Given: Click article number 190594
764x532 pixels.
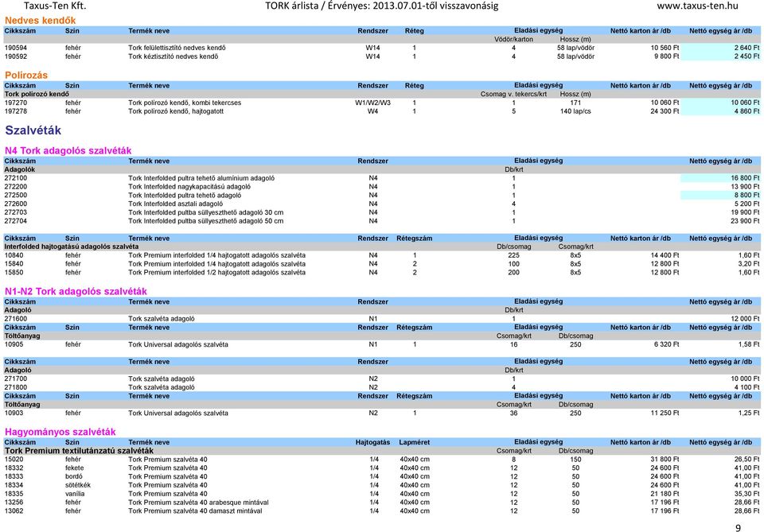Looking at the screenshot, I should click(16, 48).
